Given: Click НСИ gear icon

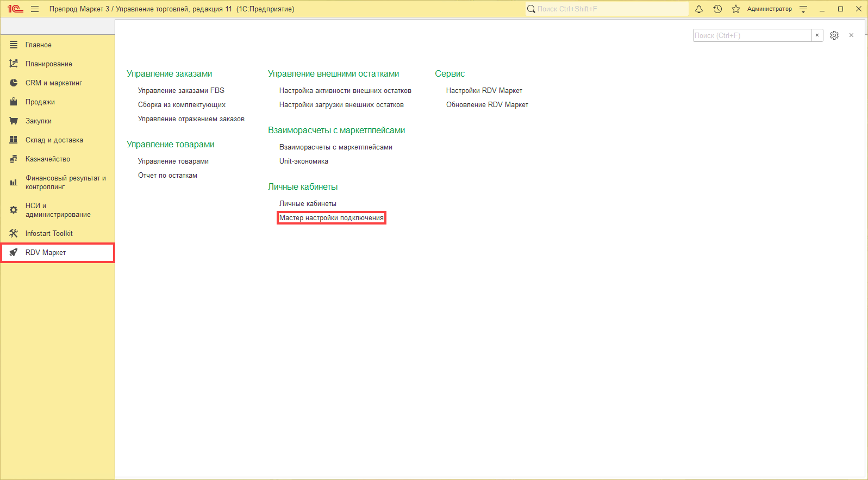Looking at the screenshot, I should [x=14, y=210].
